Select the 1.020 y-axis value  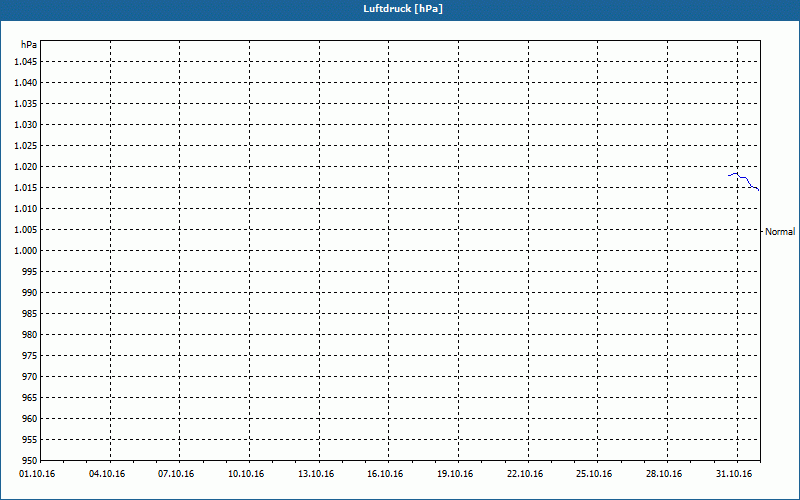[26, 167]
